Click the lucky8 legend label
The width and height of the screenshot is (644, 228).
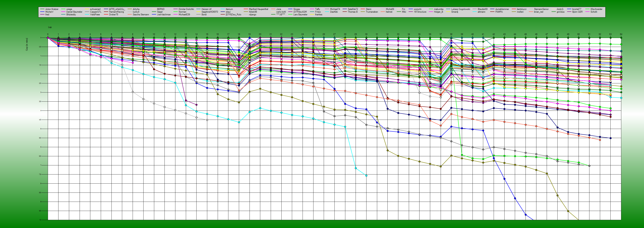click(136, 12)
